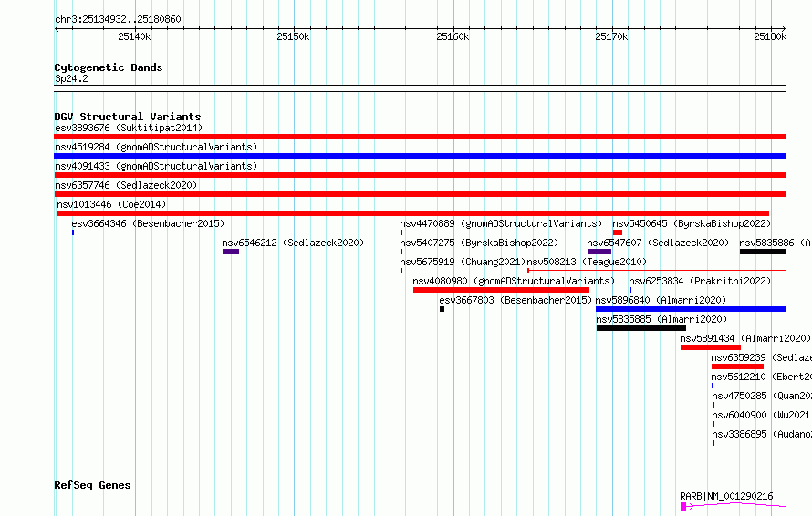Click nsv4470889 (gnomADStructuralVariants) label
Viewport: 812px width, 516px height.
tap(501, 223)
